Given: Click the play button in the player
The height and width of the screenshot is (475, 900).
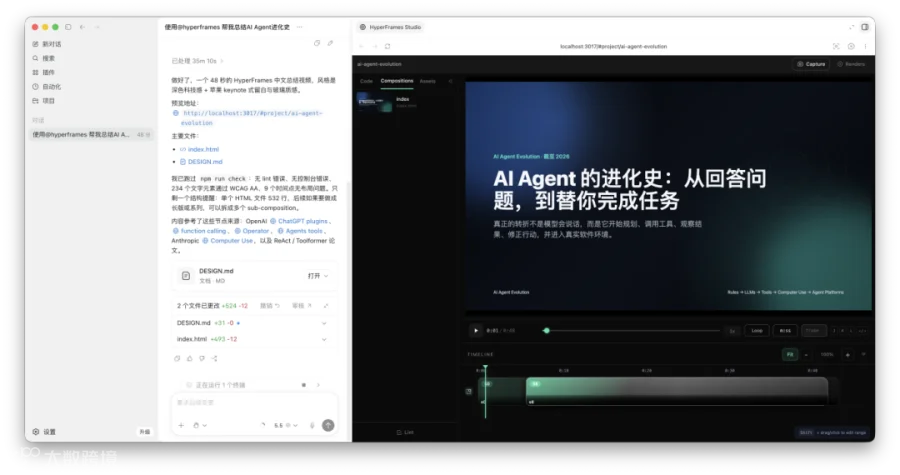Looking at the screenshot, I should (475, 330).
